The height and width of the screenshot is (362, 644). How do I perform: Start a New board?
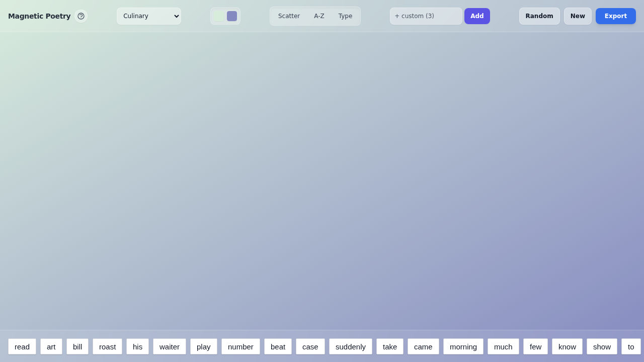click(578, 16)
